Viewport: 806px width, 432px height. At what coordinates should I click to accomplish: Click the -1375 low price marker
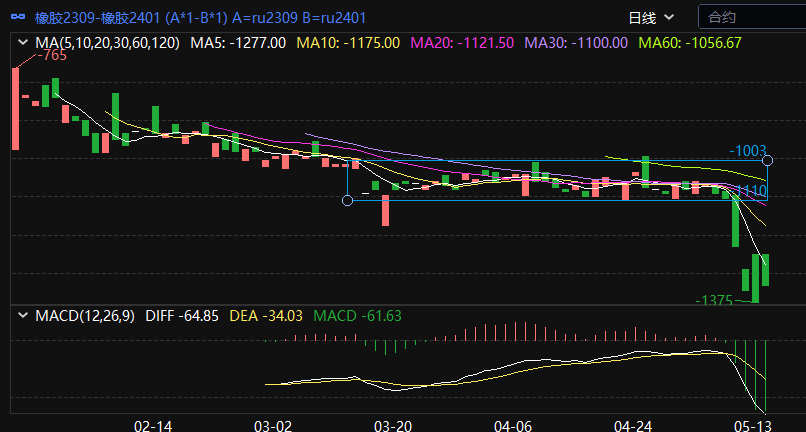[715, 300]
